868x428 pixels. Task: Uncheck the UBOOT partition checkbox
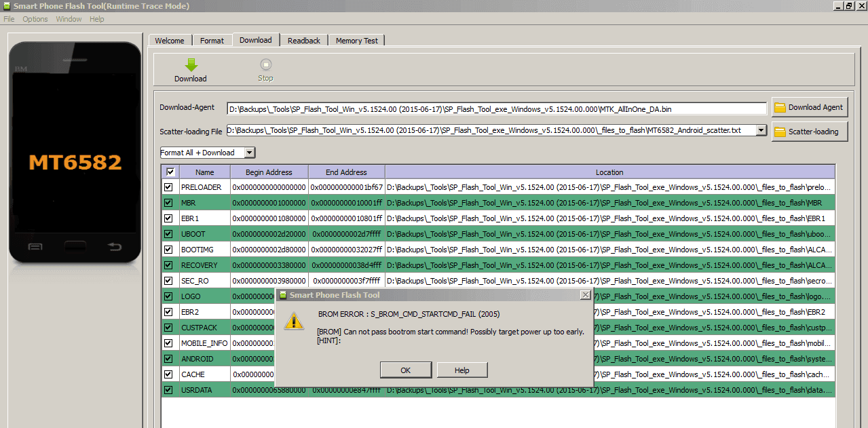click(x=168, y=234)
